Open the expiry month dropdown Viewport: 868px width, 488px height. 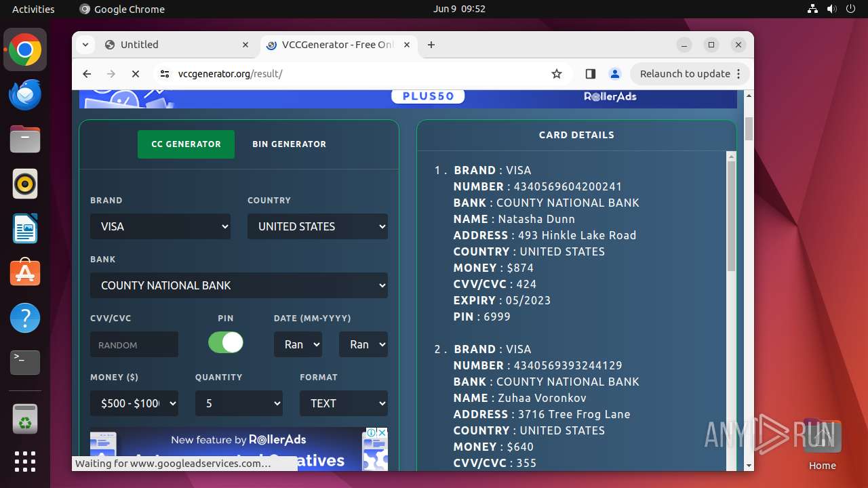pyautogui.click(x=298, y=344)
